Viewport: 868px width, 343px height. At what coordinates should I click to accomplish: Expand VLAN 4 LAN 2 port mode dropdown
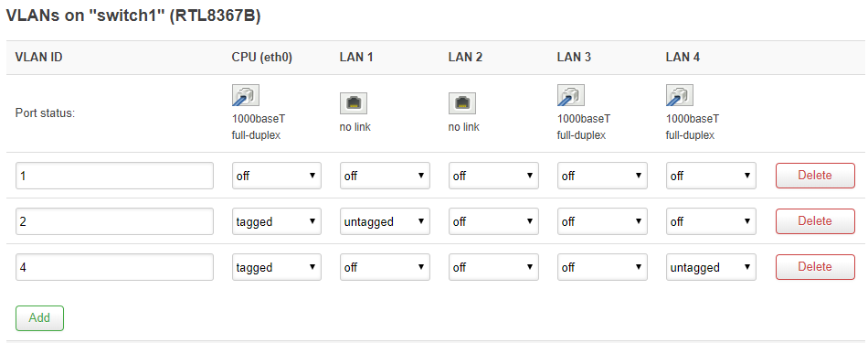click(493, 267)
